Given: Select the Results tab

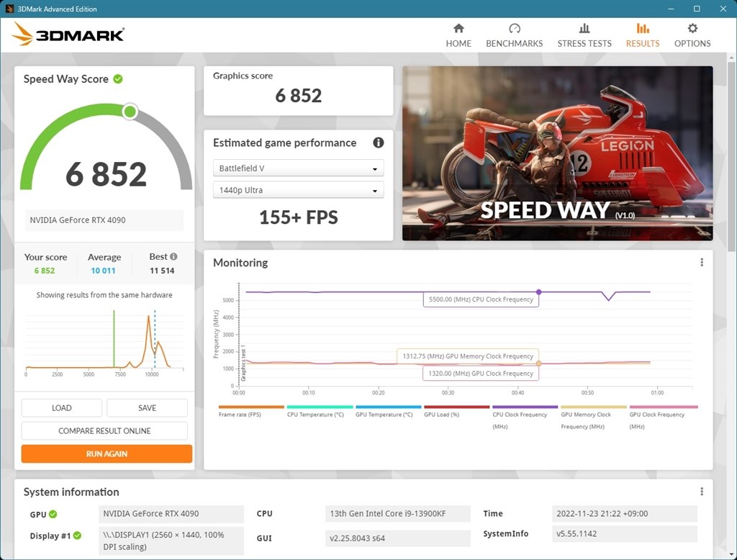Looking at the screenshot, I should pos(643,36).
